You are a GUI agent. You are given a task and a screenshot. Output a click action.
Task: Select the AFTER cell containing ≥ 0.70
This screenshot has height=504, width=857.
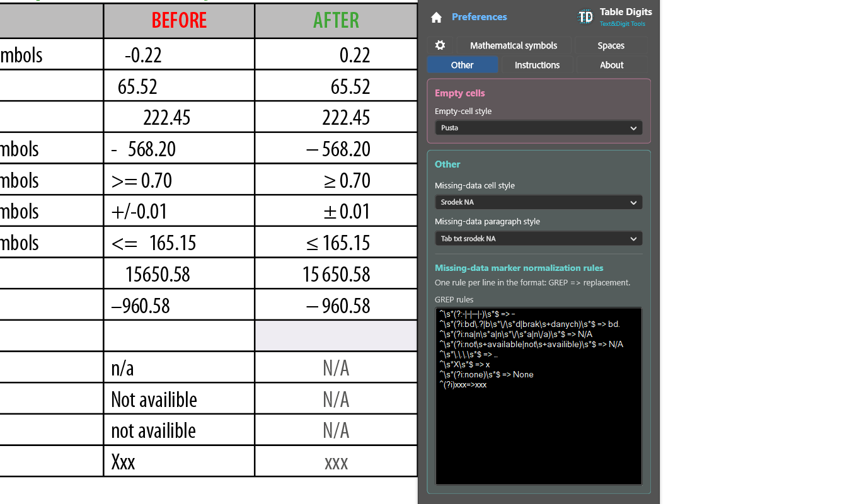point(336,180)
